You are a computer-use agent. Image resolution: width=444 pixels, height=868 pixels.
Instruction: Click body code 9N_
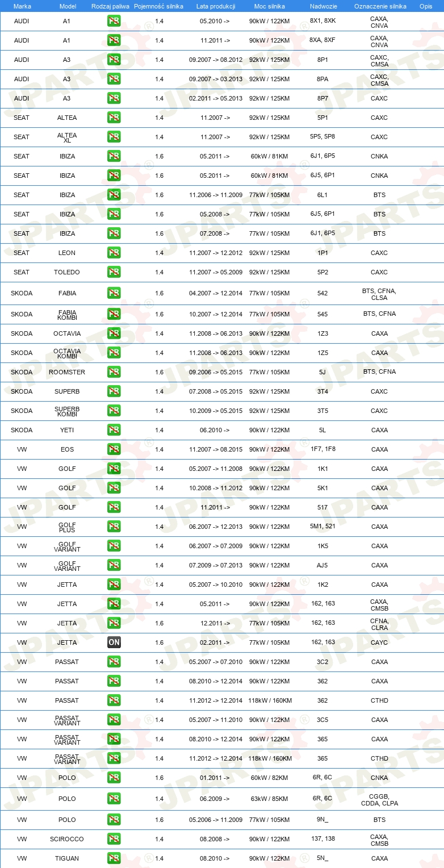[x=322, y=820]
